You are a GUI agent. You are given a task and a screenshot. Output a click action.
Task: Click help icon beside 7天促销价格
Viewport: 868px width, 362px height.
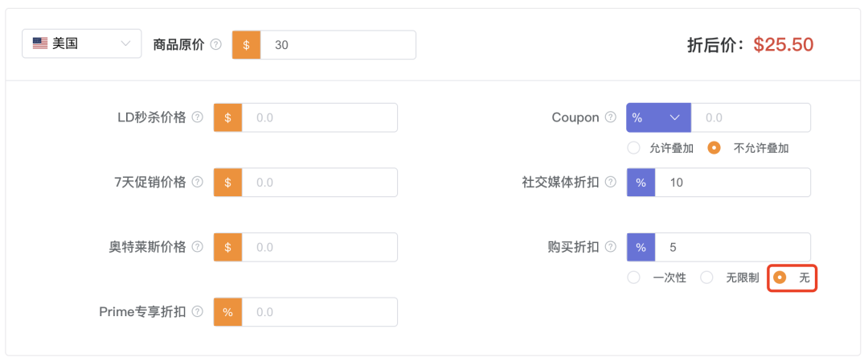(x=197, y=183)
